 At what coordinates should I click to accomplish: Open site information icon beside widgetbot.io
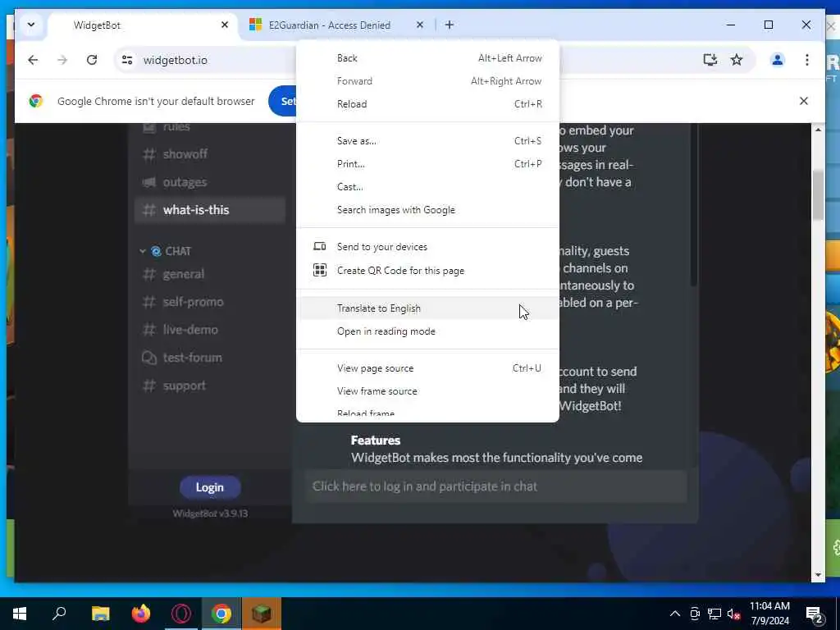127,60
